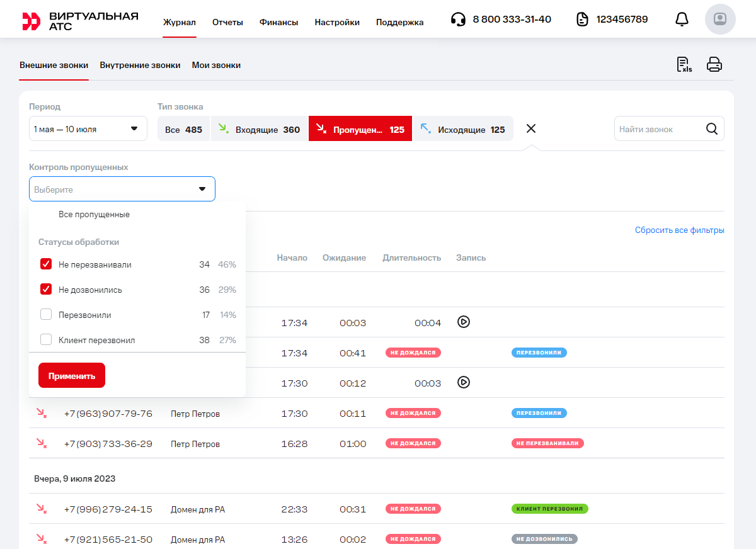Close the call type filter with X
Viewport: 756px width, 549px height.
point(531,128)
